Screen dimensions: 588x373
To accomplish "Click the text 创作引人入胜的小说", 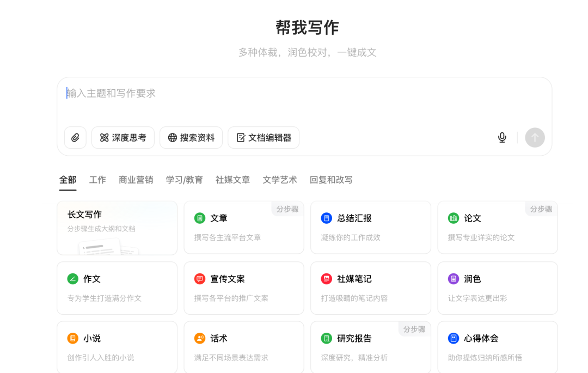I will [x=101, y=358].
